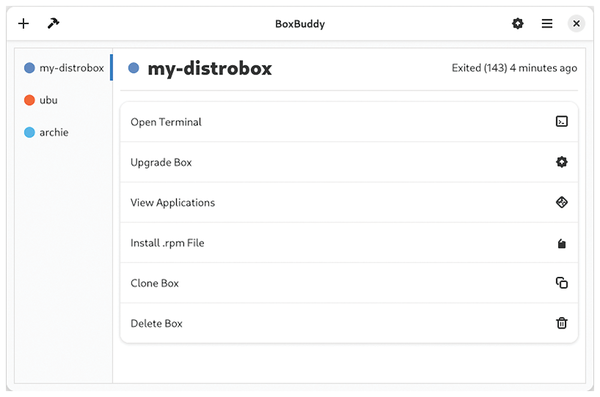The image size is (600, 397).
Task: Click the blue dot beside sidebar my-distrobox
Action: (29, 68)
